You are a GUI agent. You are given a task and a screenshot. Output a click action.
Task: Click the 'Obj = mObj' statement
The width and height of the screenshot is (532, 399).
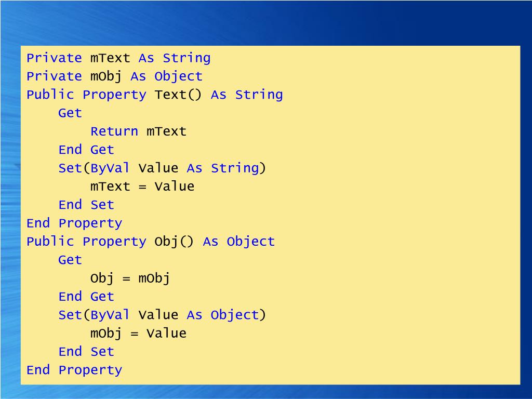tap(130, 278)
